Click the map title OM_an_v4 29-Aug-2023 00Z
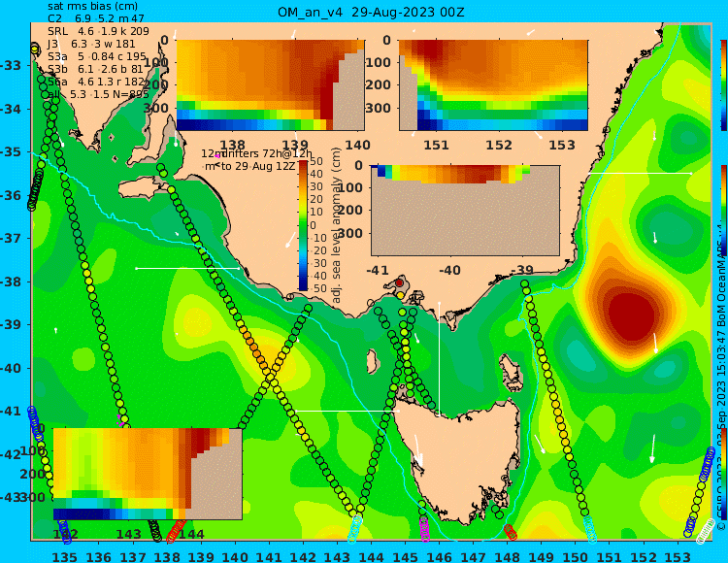728x563 pixels. tap(371, 12)
